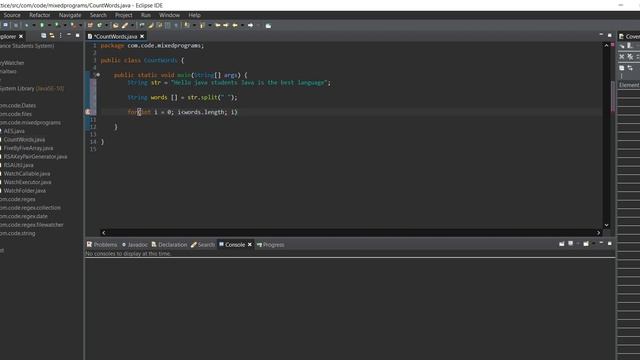The height and width of the screenshot is (360, 640).
Task: Click editor horizontal scrollbar right arrow
Action: tap(598, 233)
